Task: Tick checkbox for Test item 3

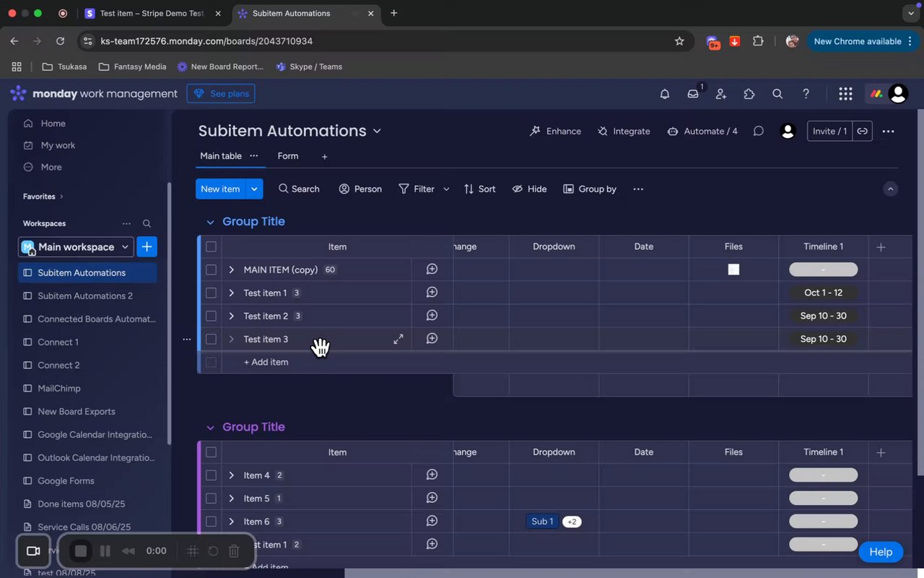Action: tap(211, 339)
